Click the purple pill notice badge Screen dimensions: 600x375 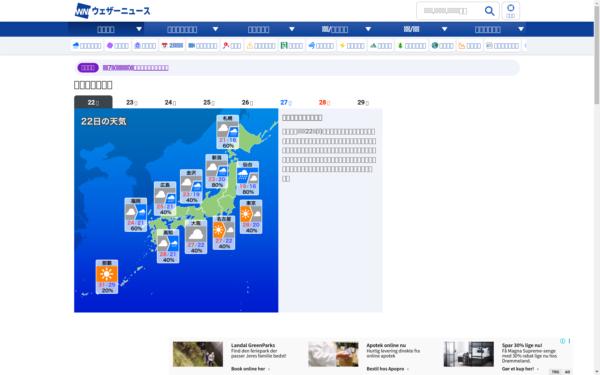88,68
